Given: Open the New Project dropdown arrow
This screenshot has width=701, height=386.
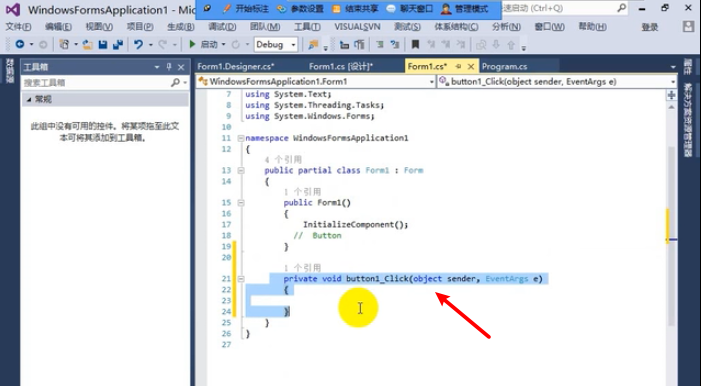Looking at the screenshot, I should pyautogui.click(x=76, y=44).
